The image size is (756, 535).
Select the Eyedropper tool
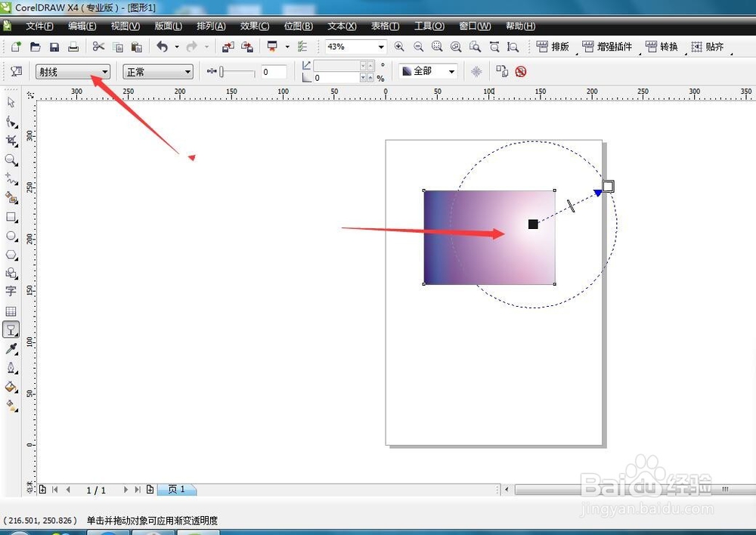[11, 349]
